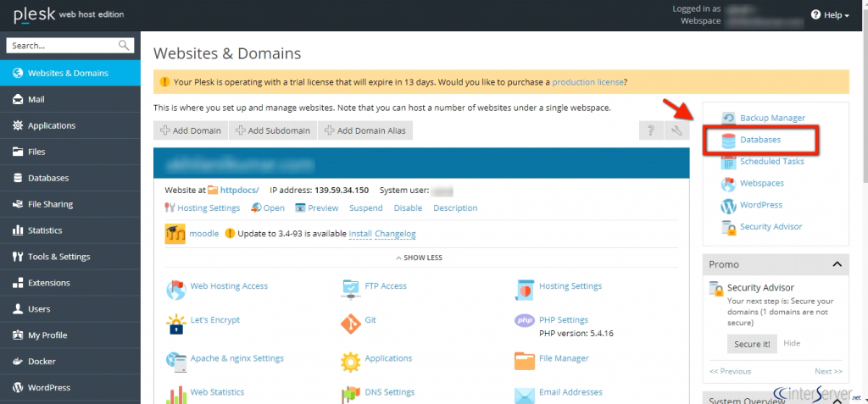Viewport: 868px width, 404px height.
Task: Go to Previous promo item
Action: (730, 371)
